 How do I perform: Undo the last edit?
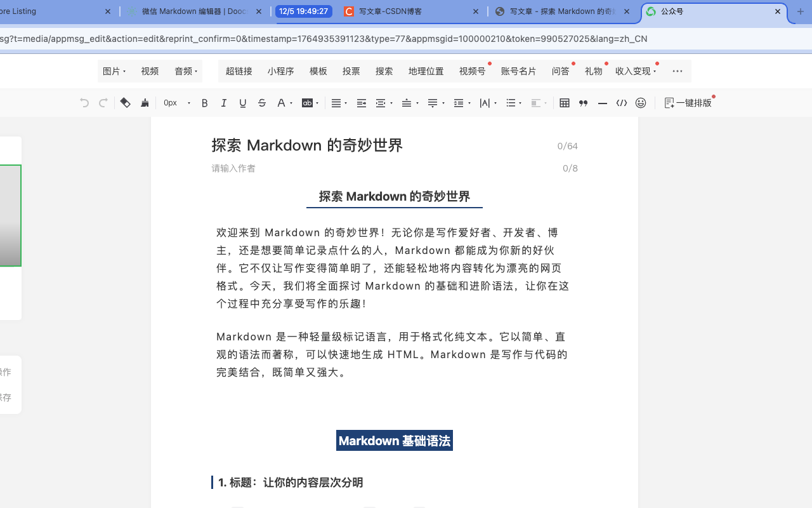point(83,102)
